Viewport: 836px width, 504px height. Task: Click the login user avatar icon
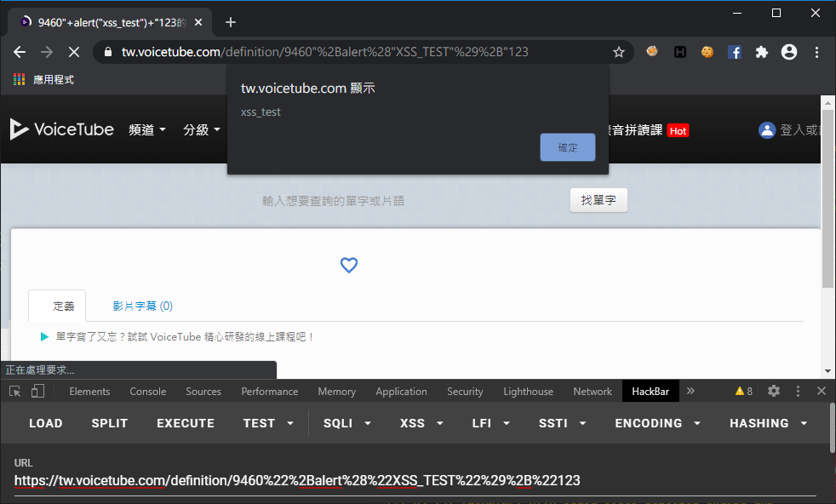[x=767, y=130]
